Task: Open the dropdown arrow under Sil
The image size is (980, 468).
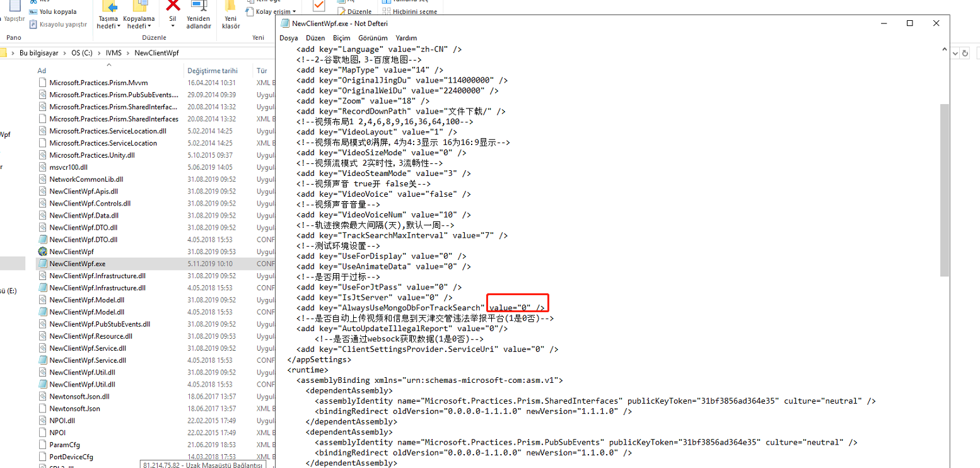Action: click(172, 26)
